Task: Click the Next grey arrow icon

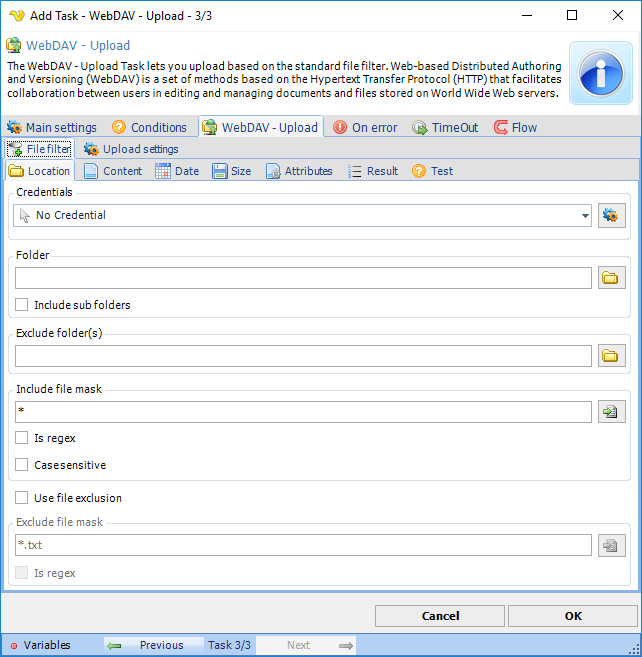Action: tap(346, 645)
